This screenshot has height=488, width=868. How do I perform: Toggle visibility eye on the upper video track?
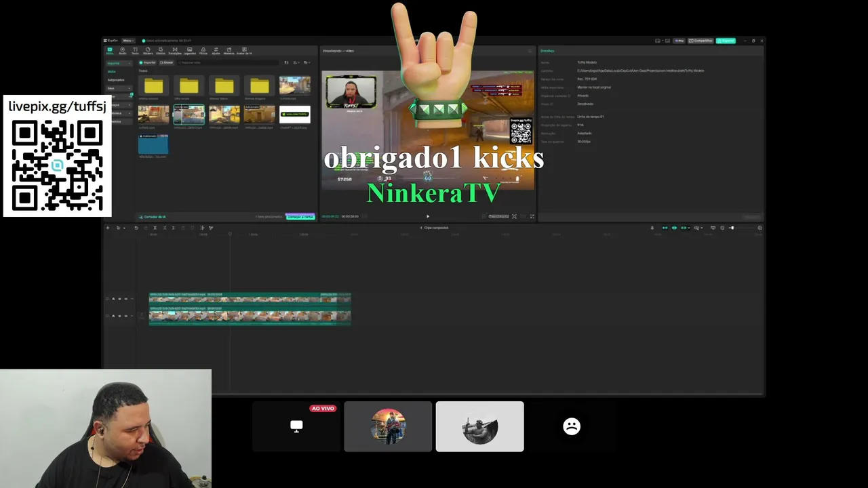tap(120, 299)
